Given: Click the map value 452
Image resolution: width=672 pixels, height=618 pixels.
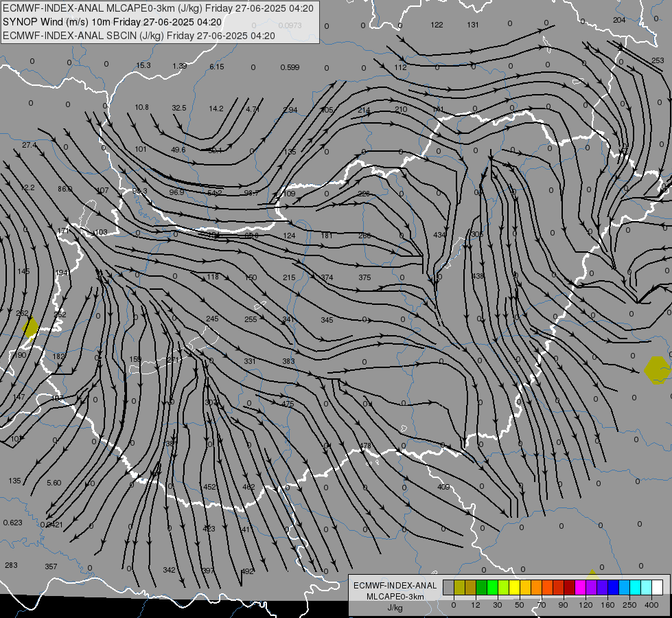Looking at the screenshot, I should 209,487.
